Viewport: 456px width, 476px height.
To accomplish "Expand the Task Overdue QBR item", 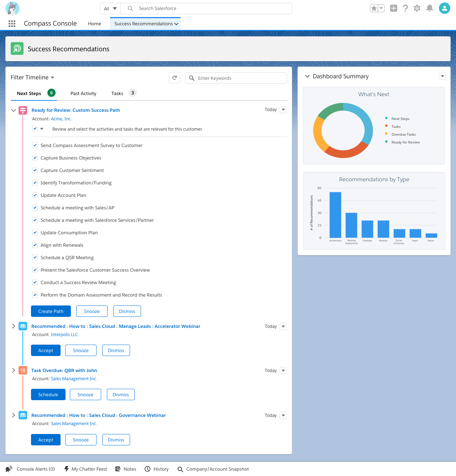I will point(14,370).
